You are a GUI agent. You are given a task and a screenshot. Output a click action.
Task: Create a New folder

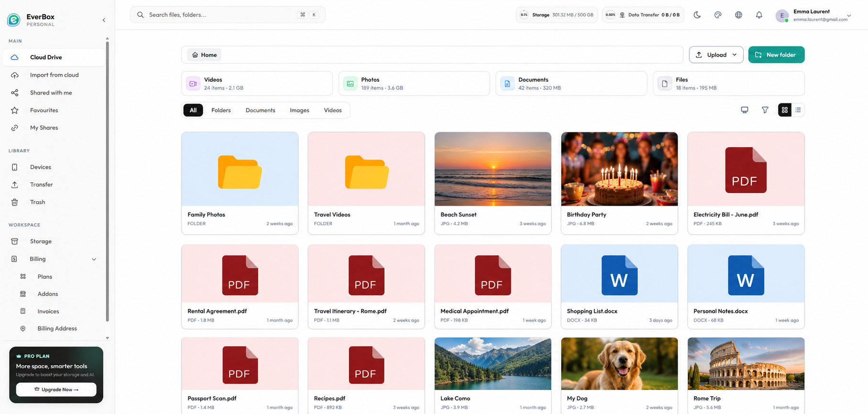(776, 54)
